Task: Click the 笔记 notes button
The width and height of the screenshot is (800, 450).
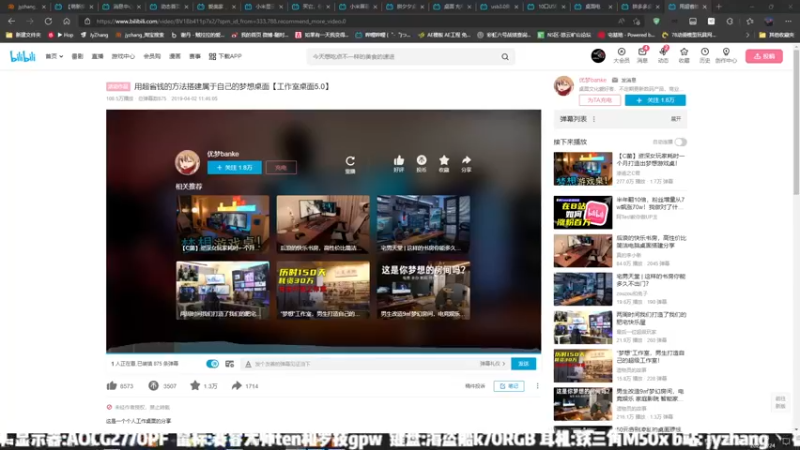Action: click(x=509, y=386)
